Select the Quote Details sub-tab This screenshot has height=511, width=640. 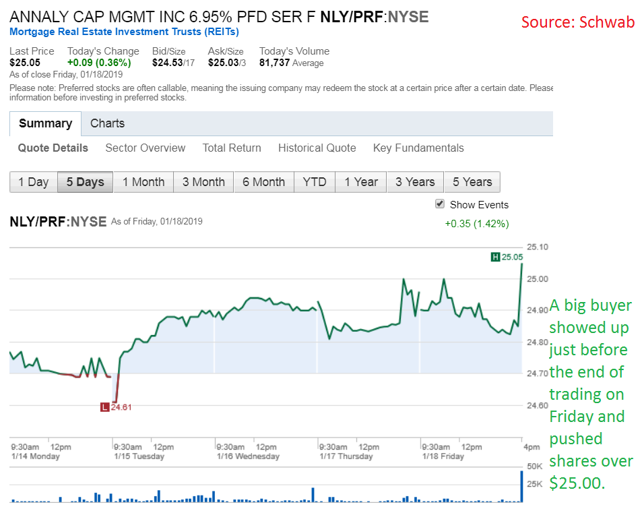[x=53, y=148]
